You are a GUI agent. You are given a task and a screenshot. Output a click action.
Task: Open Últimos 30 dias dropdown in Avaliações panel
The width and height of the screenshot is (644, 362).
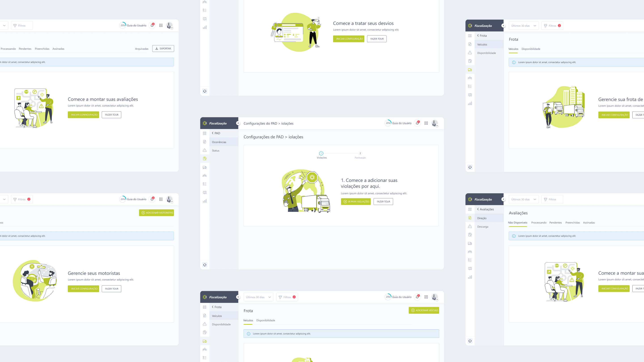pos(523,199)
